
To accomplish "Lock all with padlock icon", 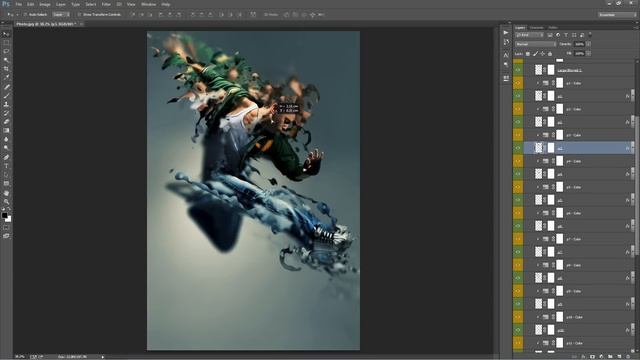I will click(550, 53).
